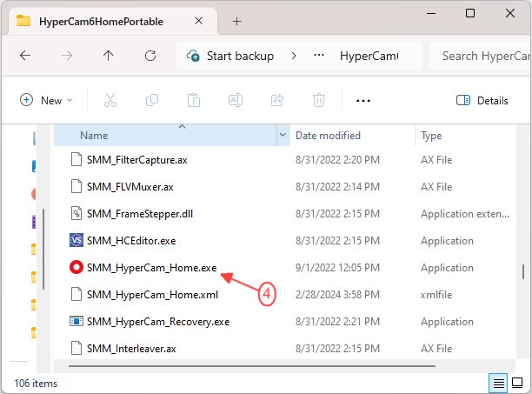Open the See more toolbar menu

tap(363, 101)
